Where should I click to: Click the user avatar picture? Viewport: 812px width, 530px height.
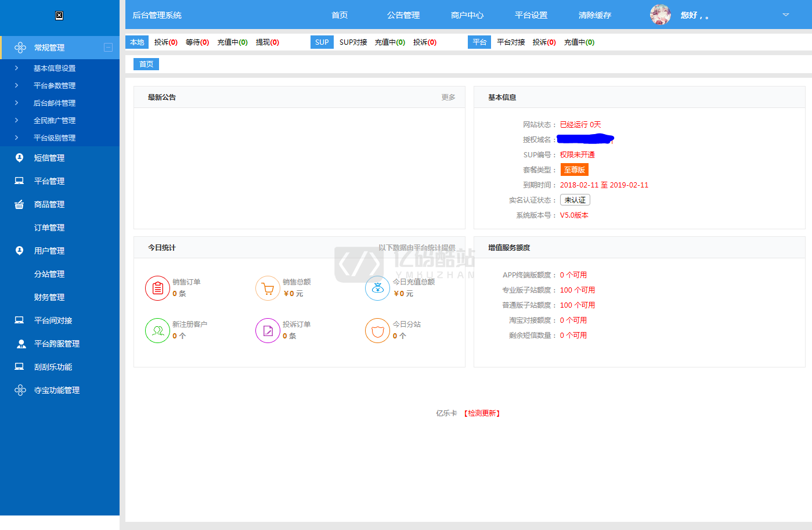(661, 15)
